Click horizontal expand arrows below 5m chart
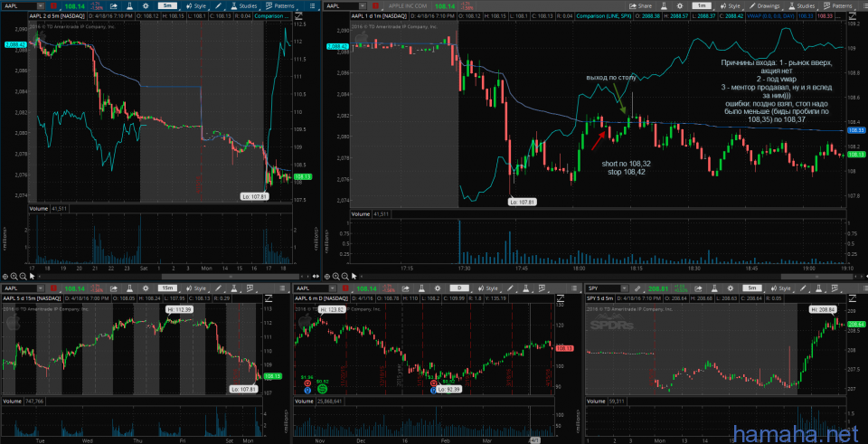868x444 pixels. [316, 276]
